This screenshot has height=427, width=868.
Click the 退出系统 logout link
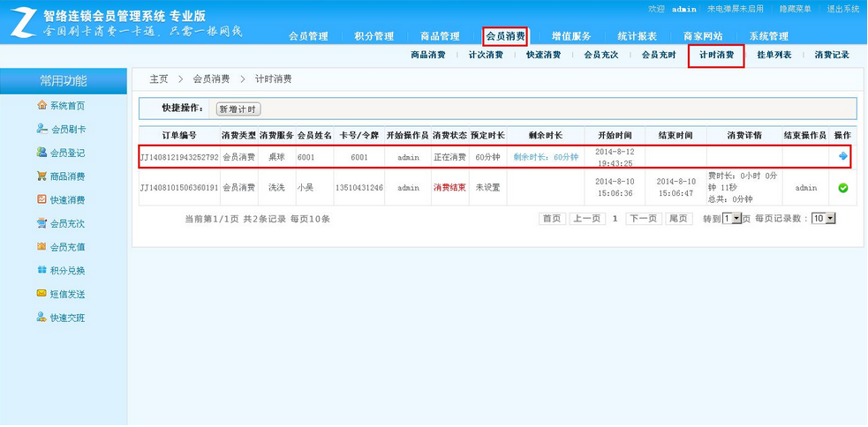[x=842, y=9]
